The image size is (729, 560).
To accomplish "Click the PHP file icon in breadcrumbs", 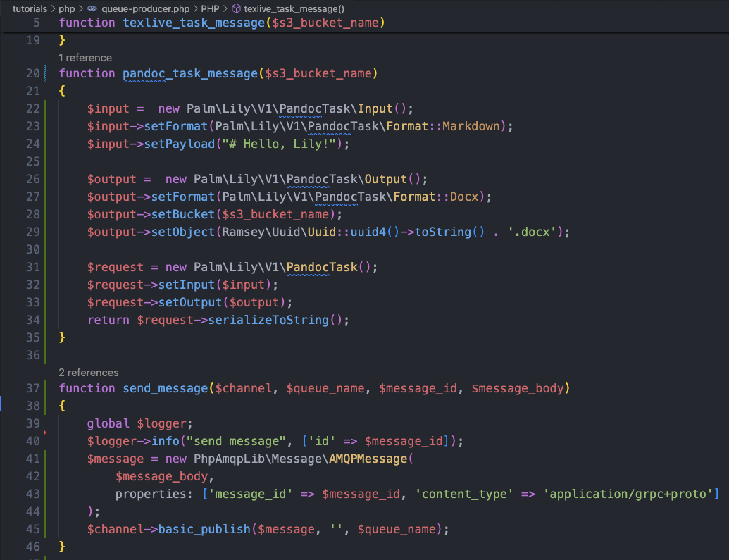I will (x=92, y=8).
